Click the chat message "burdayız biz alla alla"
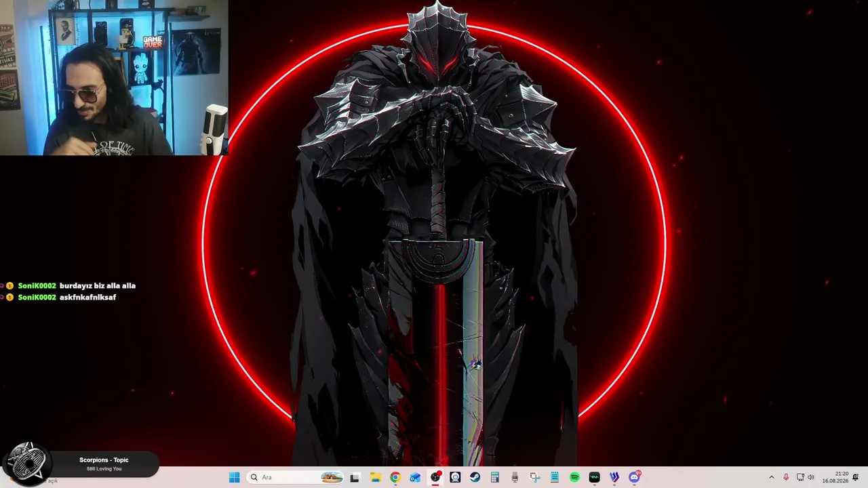 pos(98,286)
